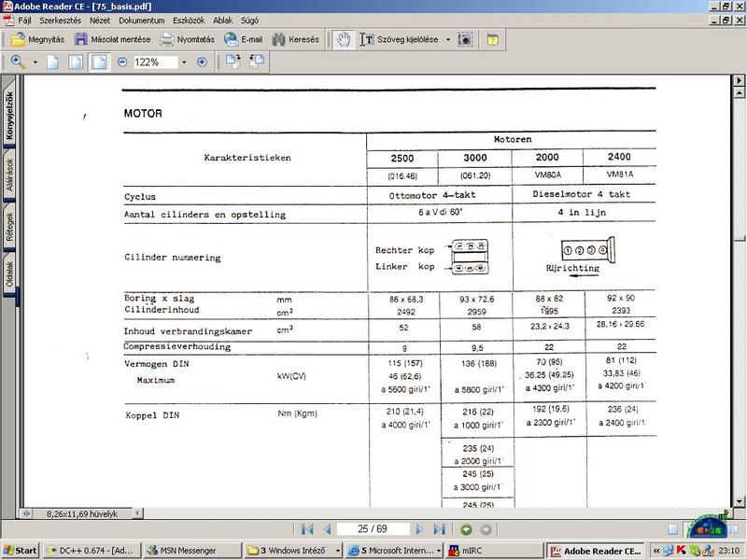
Task: Jump to the last page
Action: coord(440,529)
